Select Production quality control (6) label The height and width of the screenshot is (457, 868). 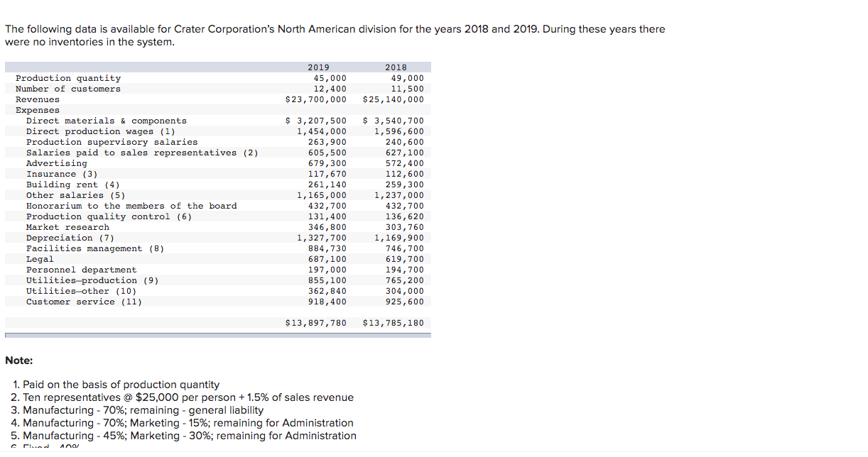point(109,216)
